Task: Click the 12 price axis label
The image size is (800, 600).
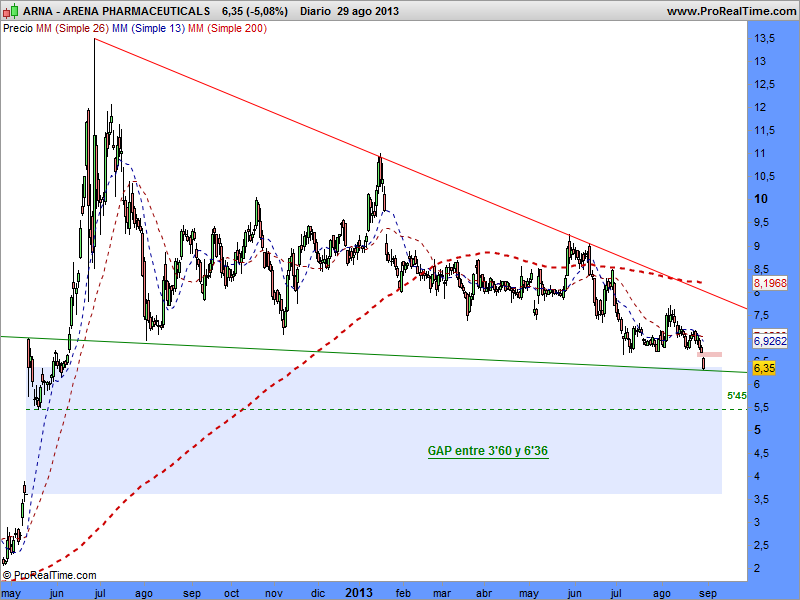Action: pyautogui.click(x=760, y=107)
